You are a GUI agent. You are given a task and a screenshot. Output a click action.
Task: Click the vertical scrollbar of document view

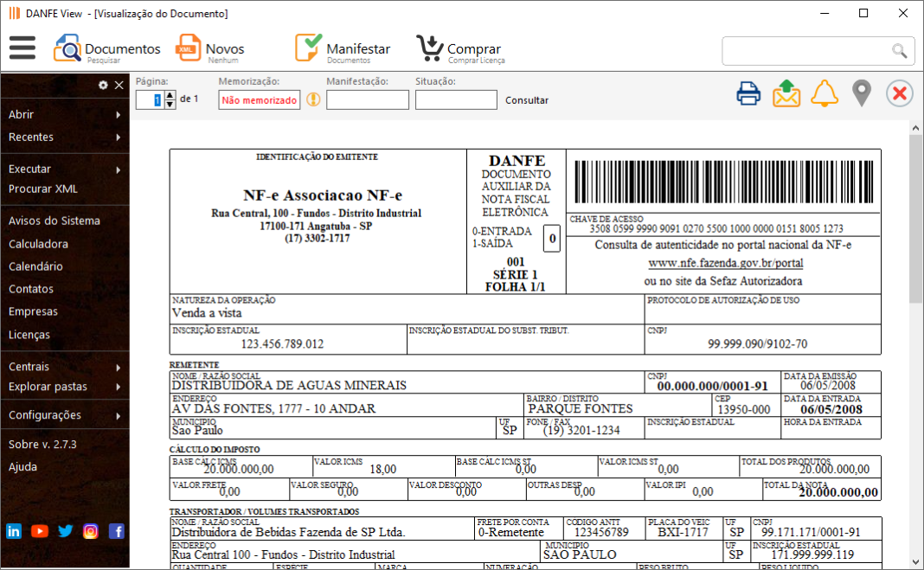tap(915, 346)
